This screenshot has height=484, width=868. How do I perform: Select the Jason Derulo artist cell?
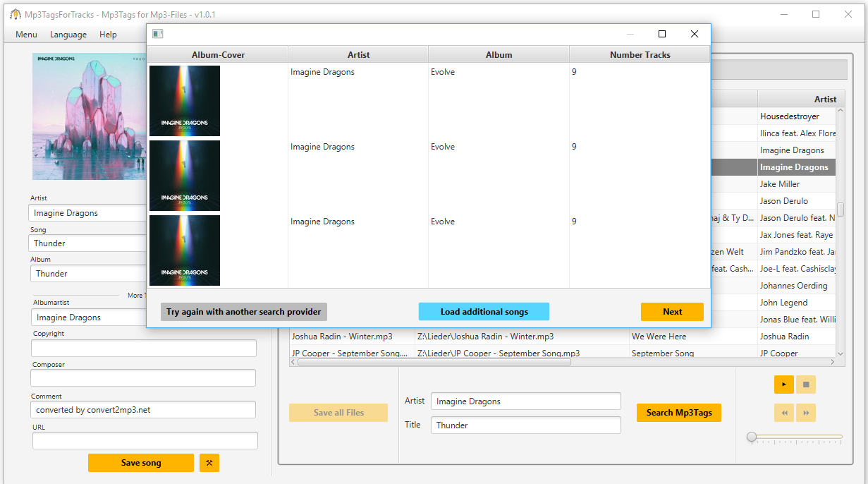tap(797, 201)
